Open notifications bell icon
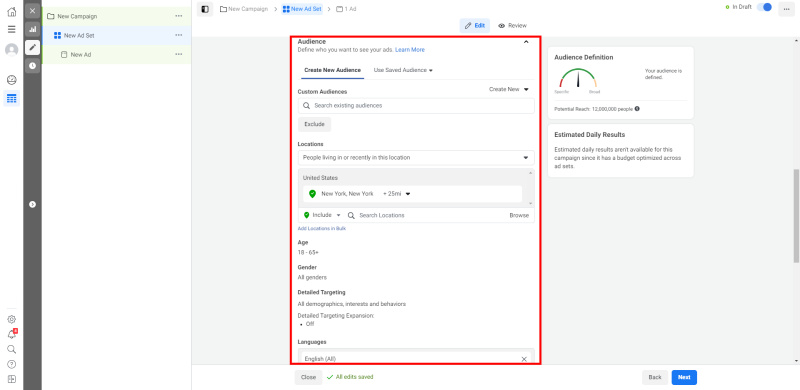This screenshot has width=800, height=390. (11, 334)
